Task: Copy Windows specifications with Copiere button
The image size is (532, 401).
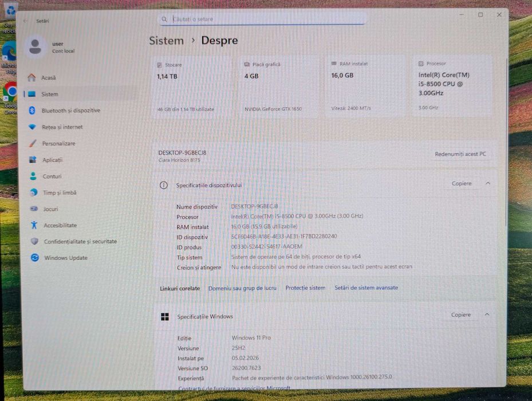Action: (461, 314)
